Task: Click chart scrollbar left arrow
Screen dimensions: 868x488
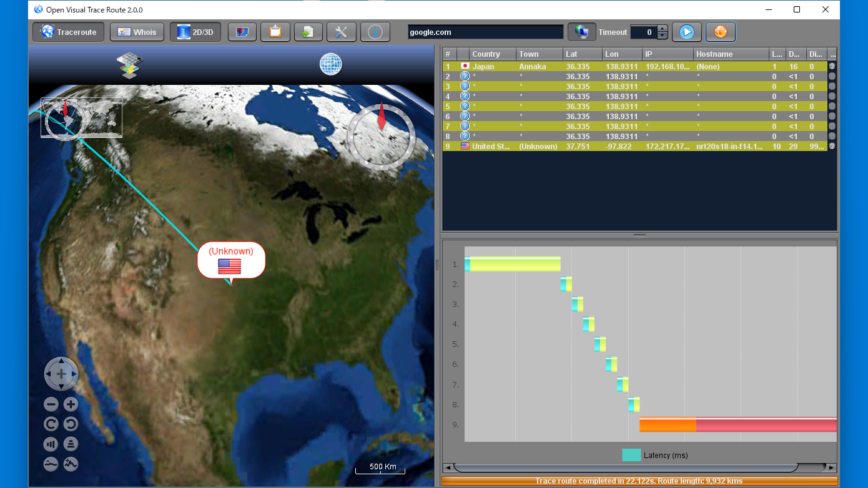Action: point(447,467)
